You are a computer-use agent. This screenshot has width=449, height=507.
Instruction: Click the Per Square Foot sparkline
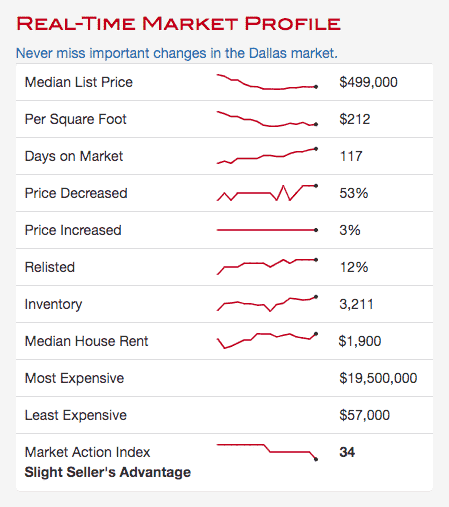click(267, 119)
